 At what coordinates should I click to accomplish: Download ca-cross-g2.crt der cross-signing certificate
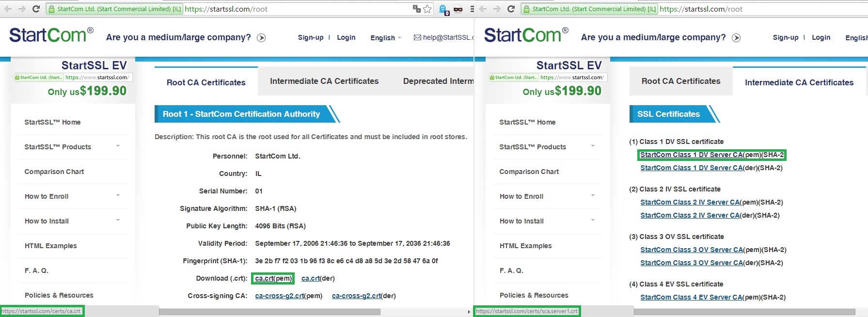coord(364,296)
